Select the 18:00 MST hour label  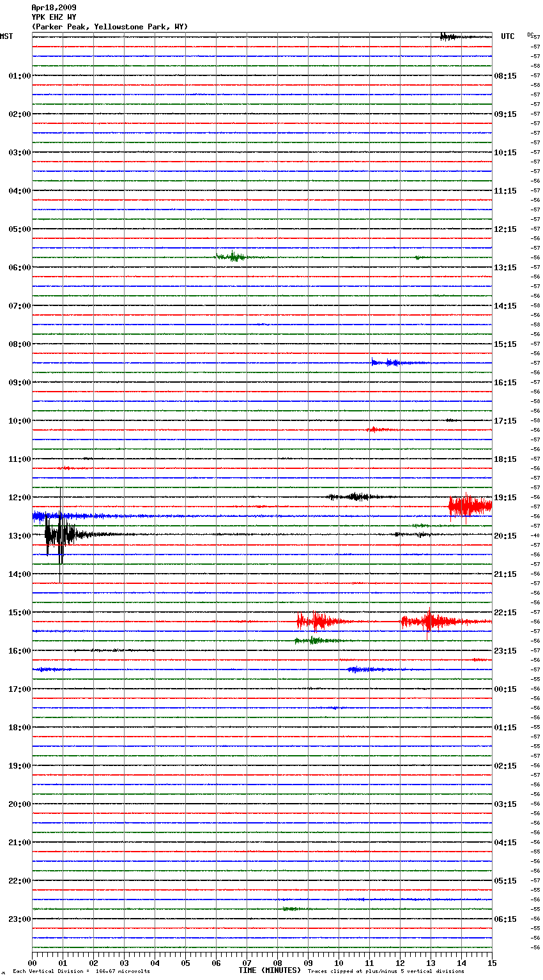[19, 728]
